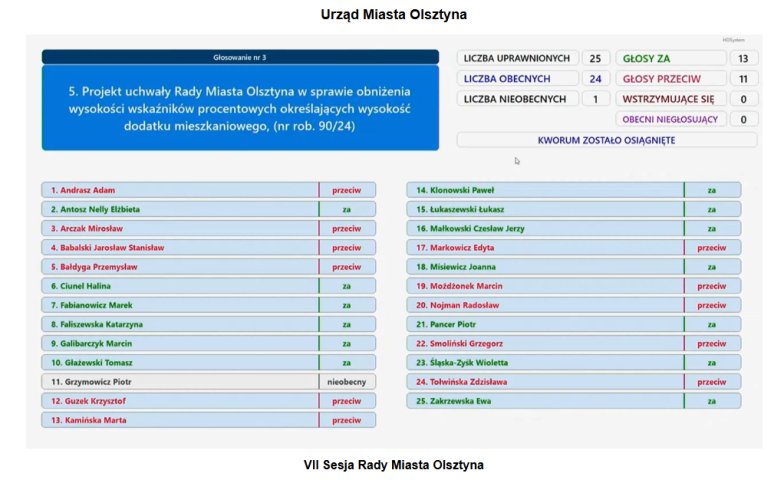Select row '25. Zakrzewska Ewa'

pos(574,401)
